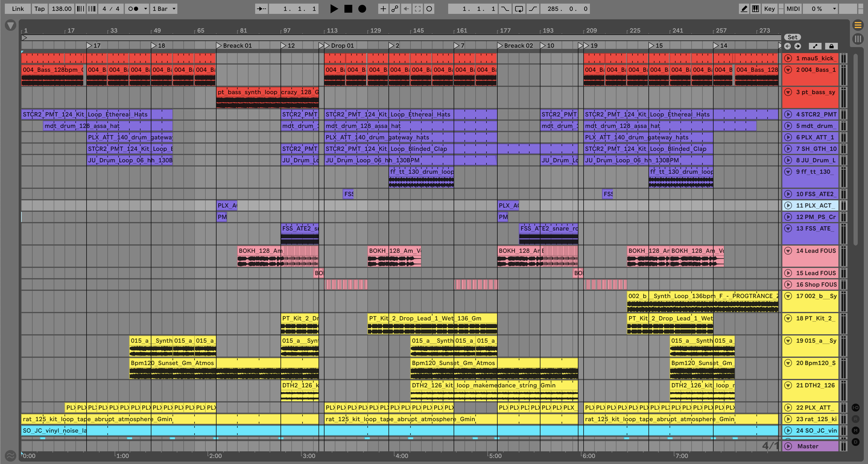Toggle the Computer MIDI Keyboard icon
This screenshot has height=464, width=868.
tap(756, 9)
